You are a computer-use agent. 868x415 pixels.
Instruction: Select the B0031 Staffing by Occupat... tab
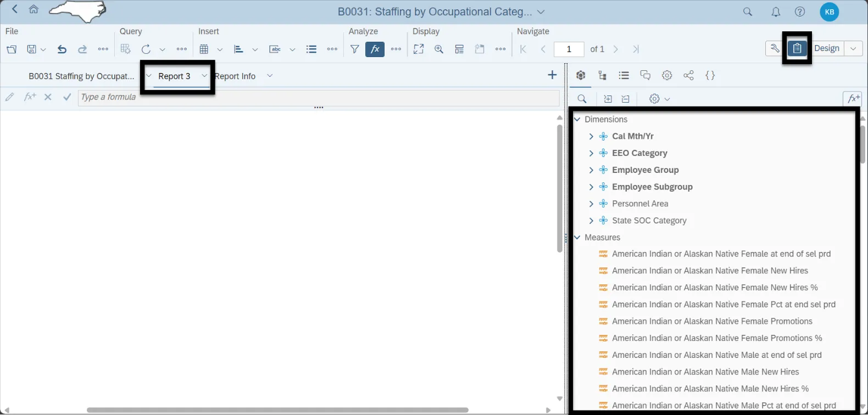point(81,76)
